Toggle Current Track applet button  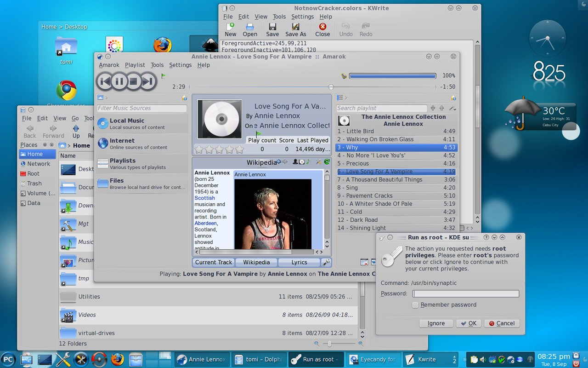tap(214, 262)
